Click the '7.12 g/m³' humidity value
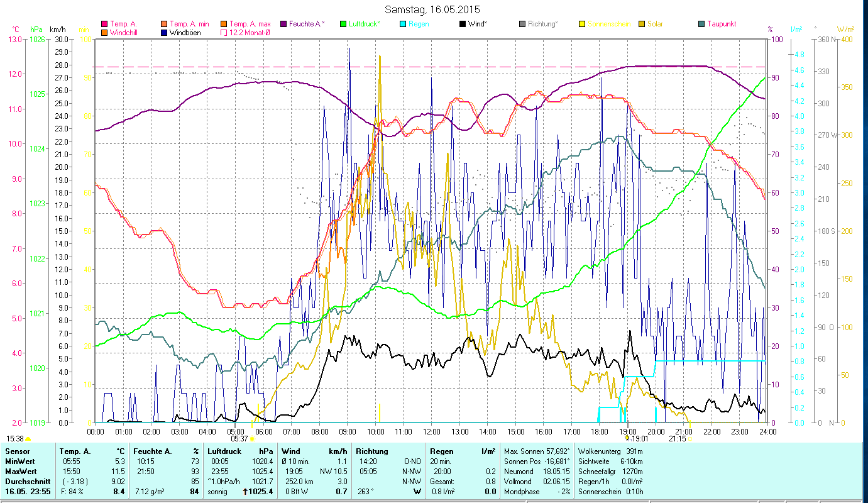Screen dimensions: 868x503 click(x=150, y=492)
